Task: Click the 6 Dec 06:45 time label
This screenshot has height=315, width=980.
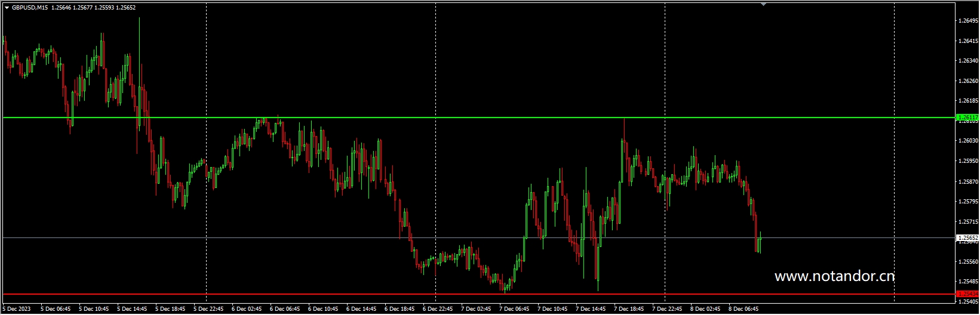Action: click(x=285, y=309)
